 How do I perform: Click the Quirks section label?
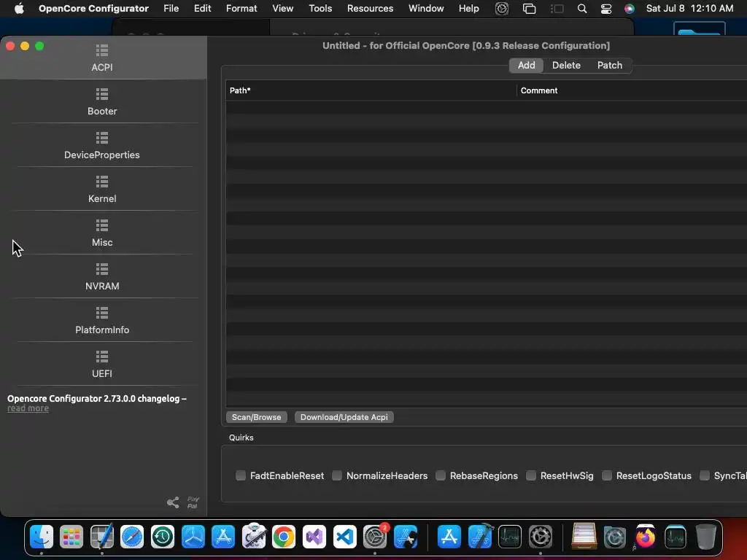(x=241, y=437)
